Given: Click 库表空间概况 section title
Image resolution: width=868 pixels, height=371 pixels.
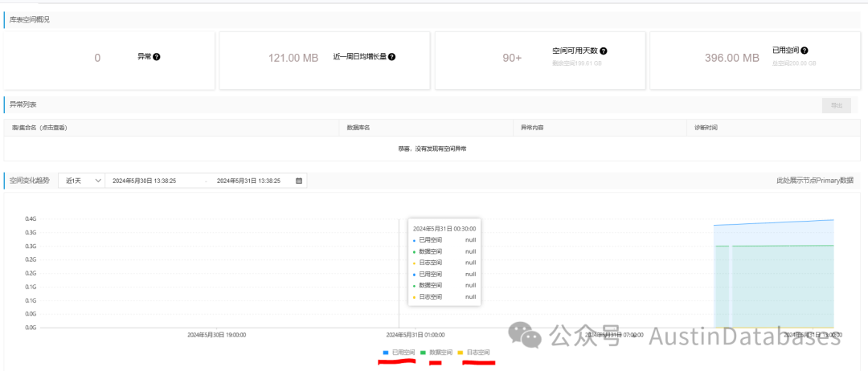Looking at the screenshot, I should (x=30, y=19).
